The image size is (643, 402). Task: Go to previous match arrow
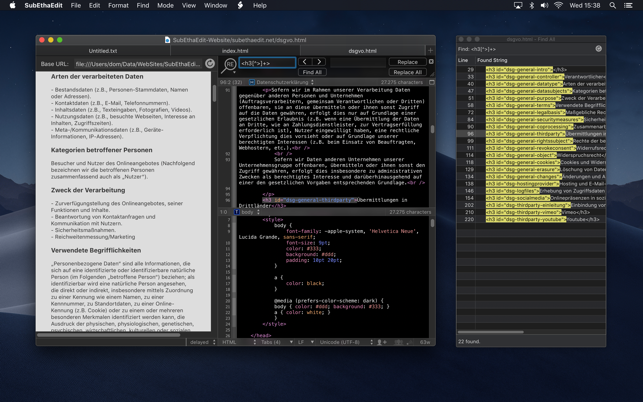(305, 62)
